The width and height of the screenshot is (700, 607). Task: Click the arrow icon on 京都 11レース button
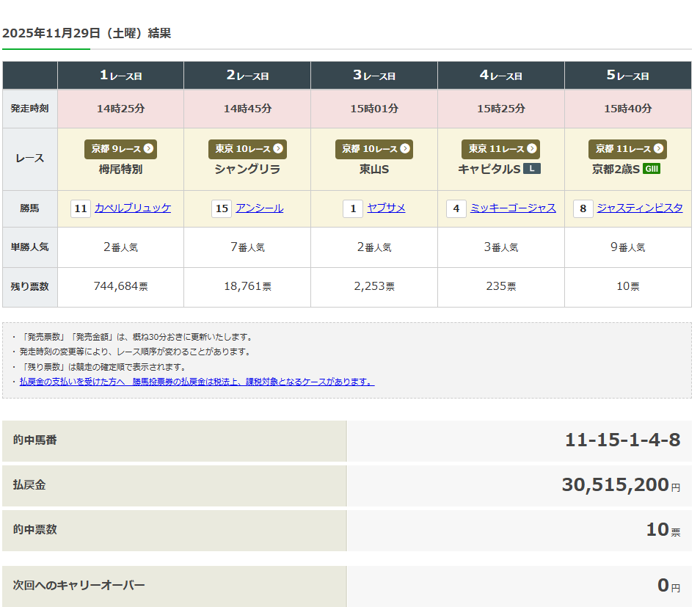(658, 149)
